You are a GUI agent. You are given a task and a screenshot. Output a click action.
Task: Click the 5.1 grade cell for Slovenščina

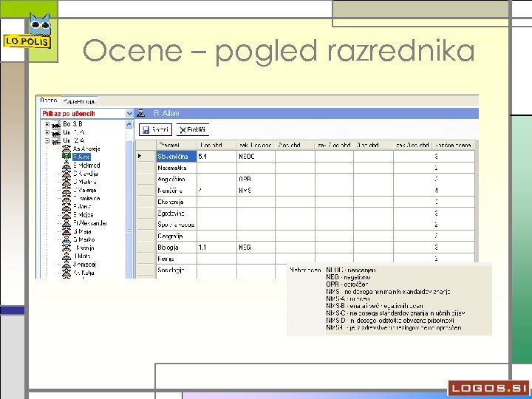(x=216, y=157)
